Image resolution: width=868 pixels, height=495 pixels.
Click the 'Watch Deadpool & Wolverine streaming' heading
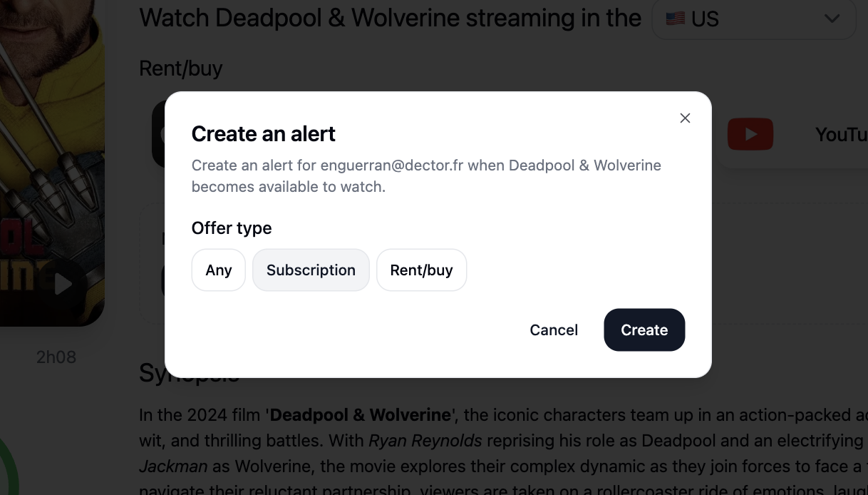tap(391, 18)
